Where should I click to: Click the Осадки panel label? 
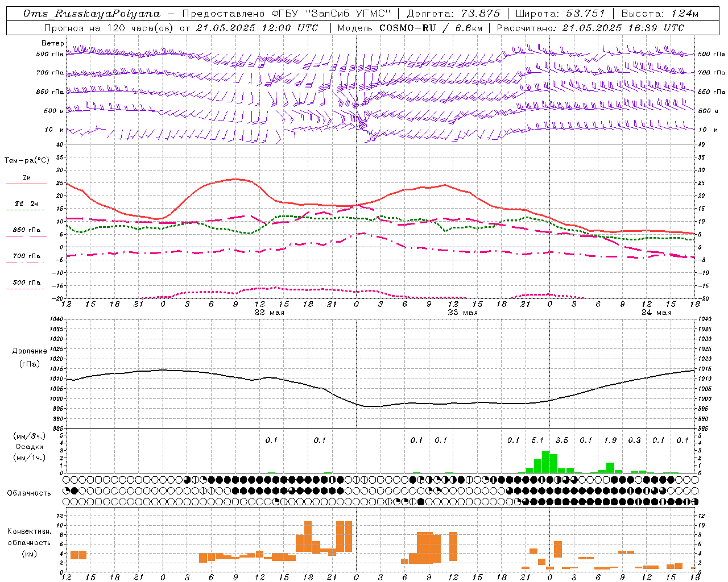(x=30, y=447)
